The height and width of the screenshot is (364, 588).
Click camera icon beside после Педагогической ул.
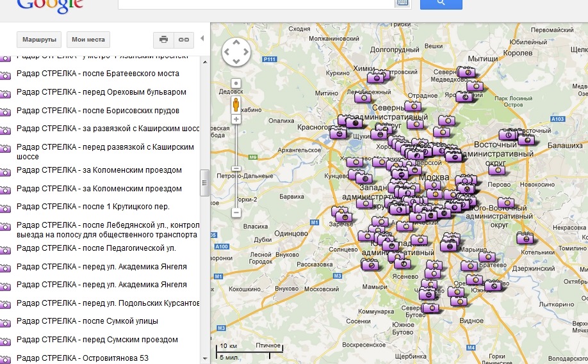(x=5, y=249)
